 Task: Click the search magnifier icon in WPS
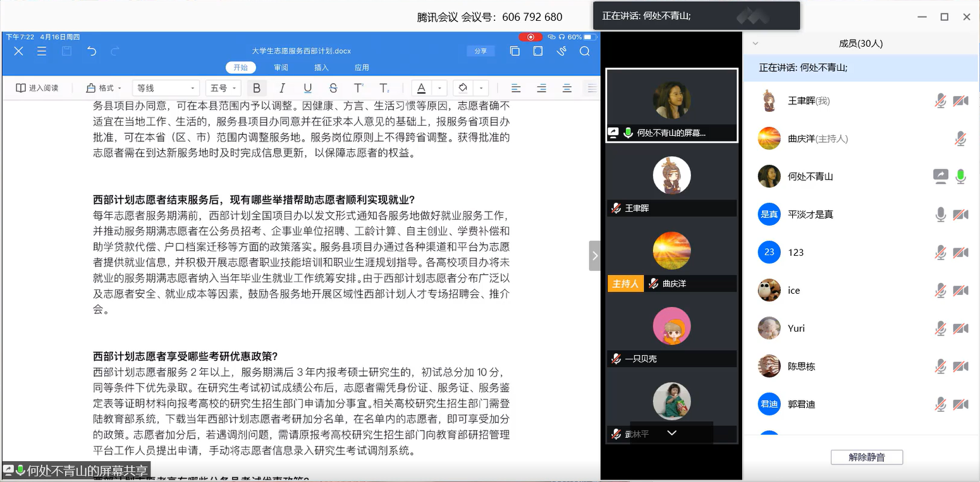584,51
